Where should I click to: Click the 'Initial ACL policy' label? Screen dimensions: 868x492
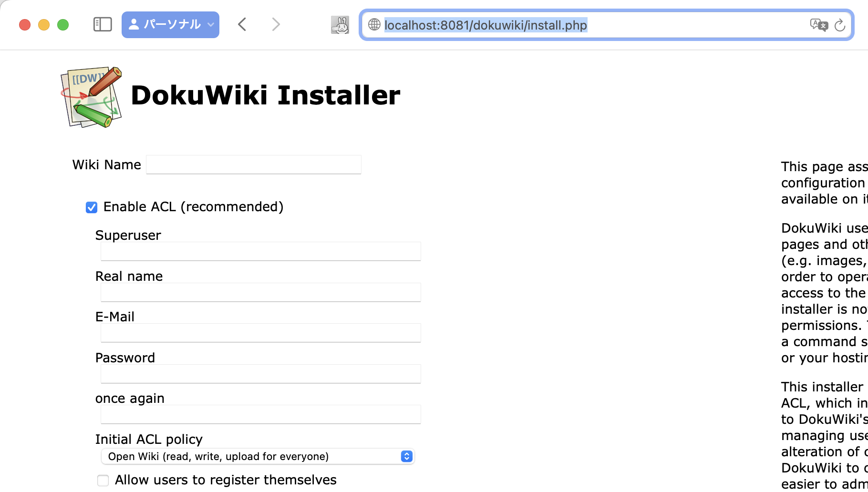pos(149,439)
